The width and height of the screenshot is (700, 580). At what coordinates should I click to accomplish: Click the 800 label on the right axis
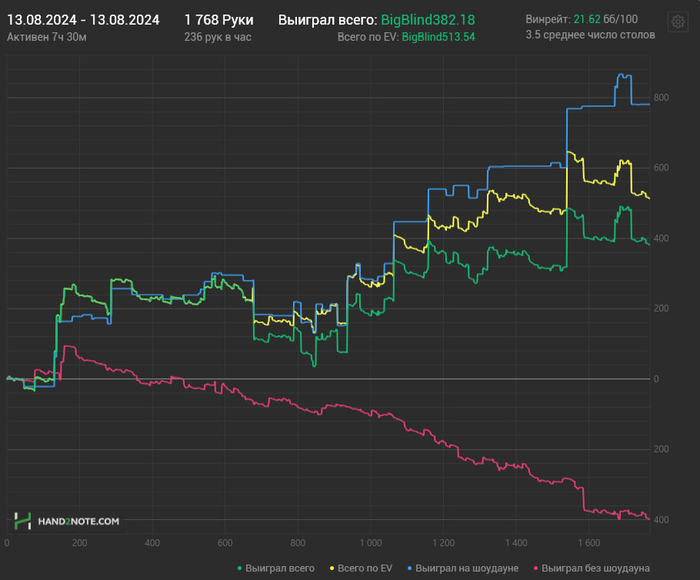click(x=661, y=97)
